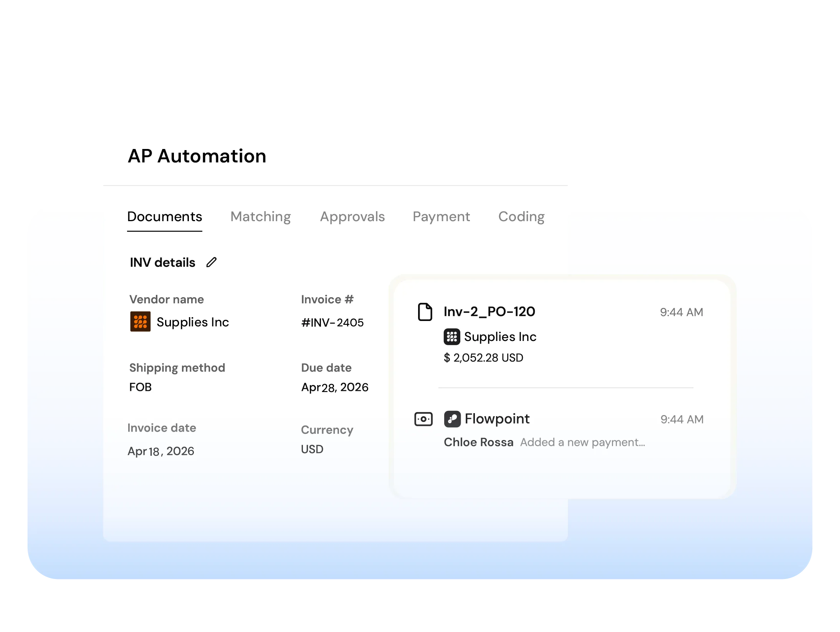Click the $ 2,052.28 USD amount

[483, 358]
